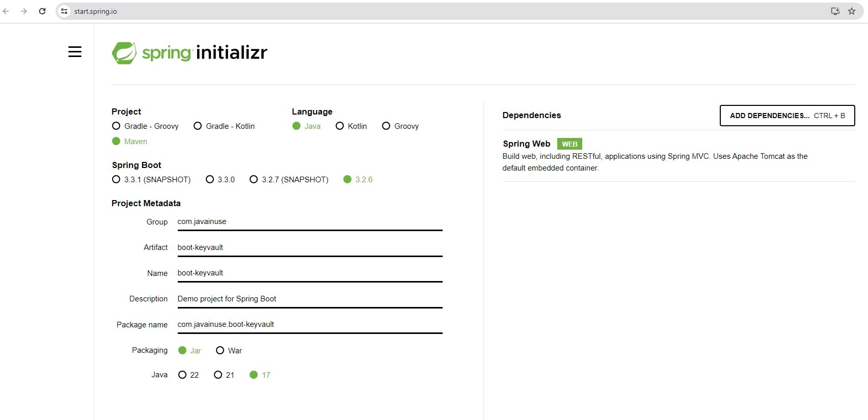The width and height of the screenshot is (868, 420).
Task: Focus the Group input field
Action: 310,222
